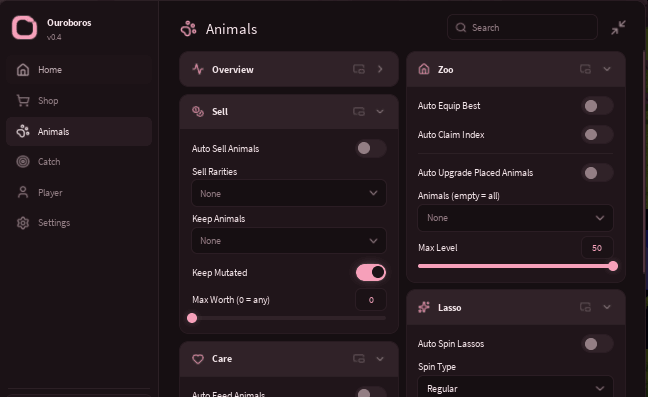
Task: Click the Overview pulse icon
Action: pyautogui.click(x=198, y=69)
